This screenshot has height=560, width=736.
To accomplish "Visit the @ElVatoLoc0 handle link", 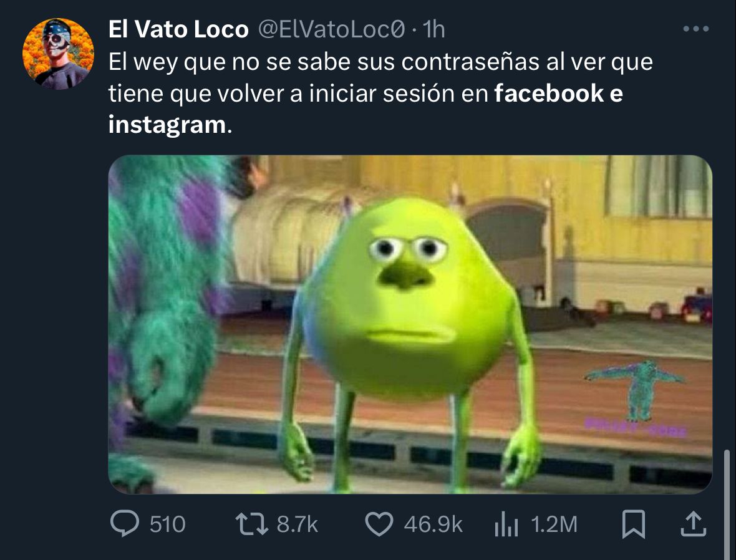I will coord(331,29).
